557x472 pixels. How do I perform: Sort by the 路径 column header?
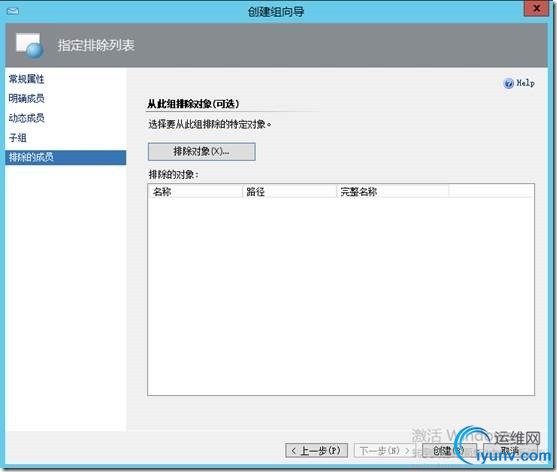[x=289, y=192]
